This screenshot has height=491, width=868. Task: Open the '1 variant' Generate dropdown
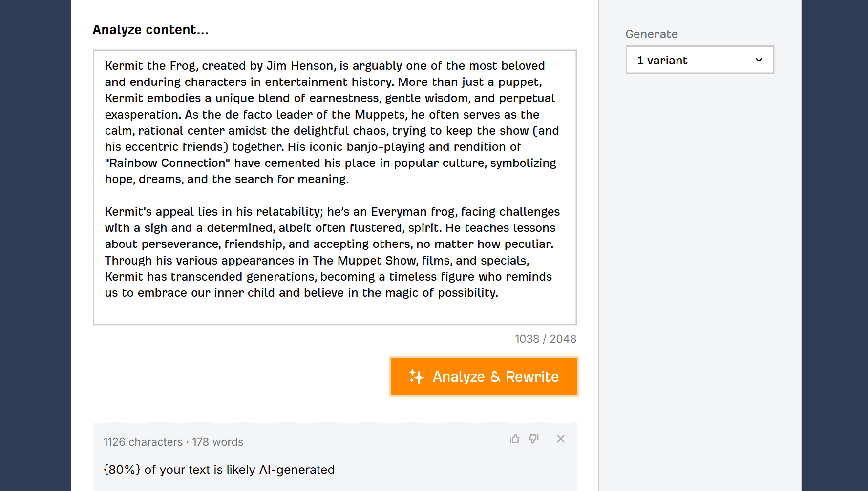click(x=699, y=60)
